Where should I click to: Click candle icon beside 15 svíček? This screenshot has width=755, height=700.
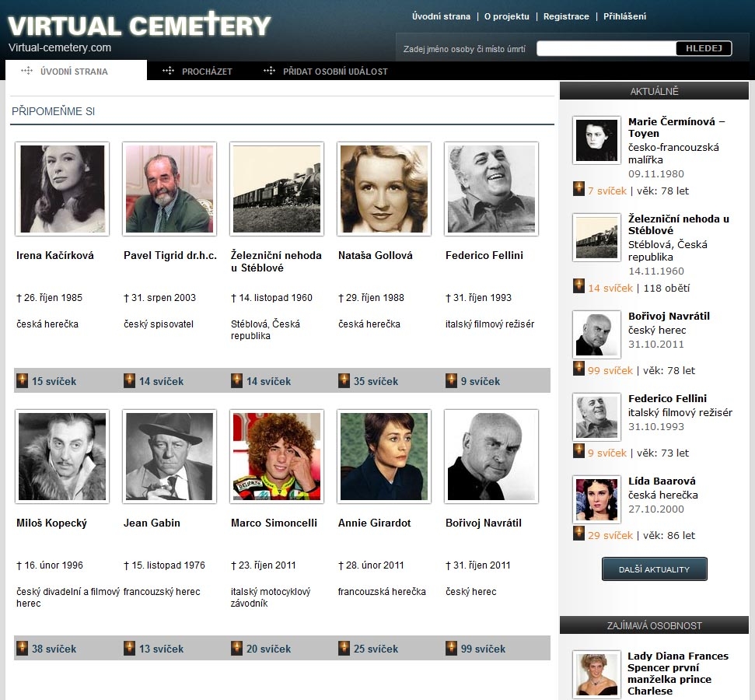(22, 380)
